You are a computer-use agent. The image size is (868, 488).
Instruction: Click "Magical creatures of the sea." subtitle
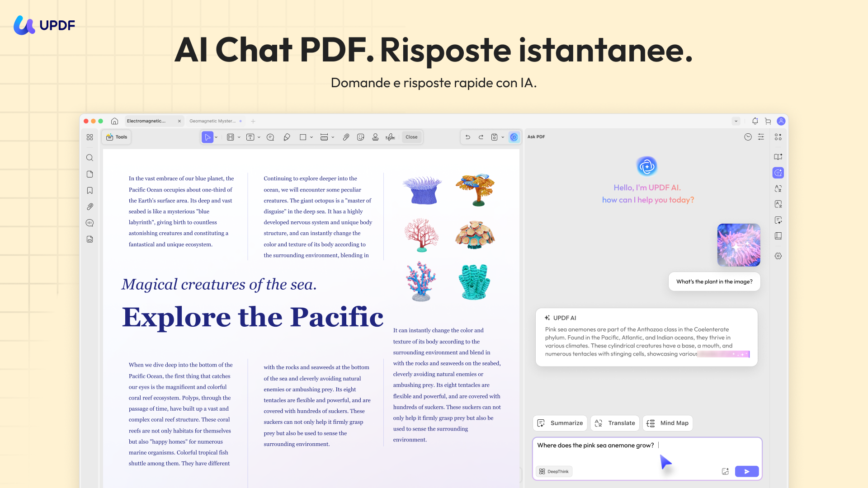[x=219, y=284]
